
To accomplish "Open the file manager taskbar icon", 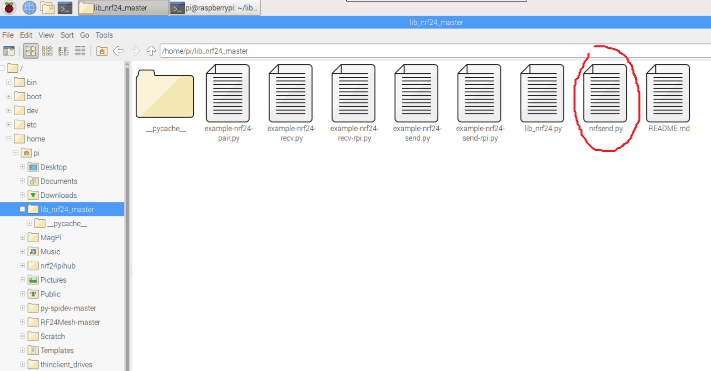I will (x=47, y=8).
